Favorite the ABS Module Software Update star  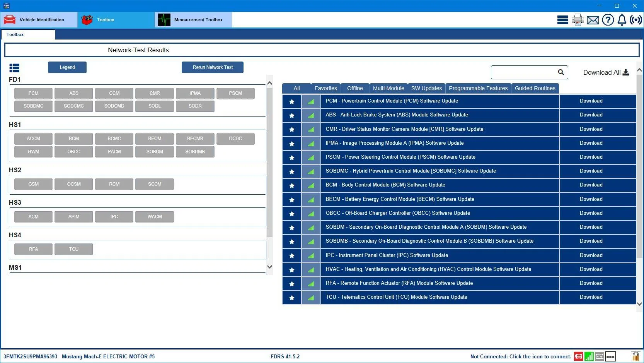click(292, 115)
